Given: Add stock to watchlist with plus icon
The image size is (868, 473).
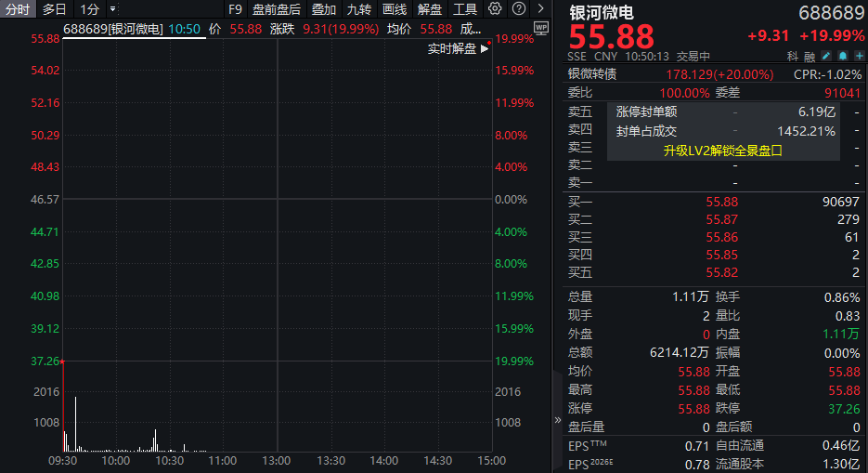Looking at the screenshot, I should click(859, 56).
